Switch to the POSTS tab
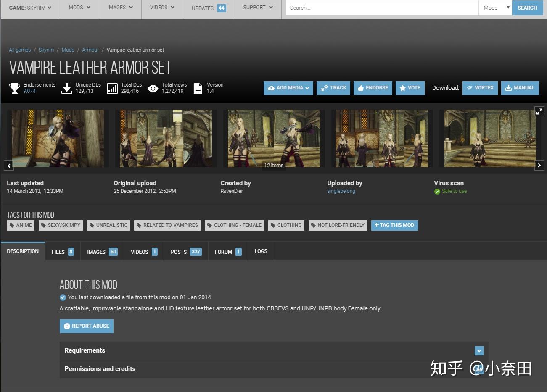 point(186,252)
